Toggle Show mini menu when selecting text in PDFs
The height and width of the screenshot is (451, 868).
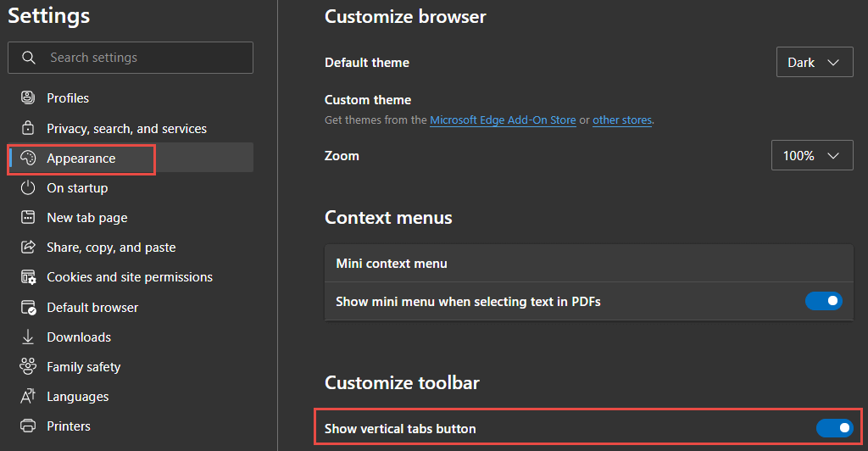(824, 301)
